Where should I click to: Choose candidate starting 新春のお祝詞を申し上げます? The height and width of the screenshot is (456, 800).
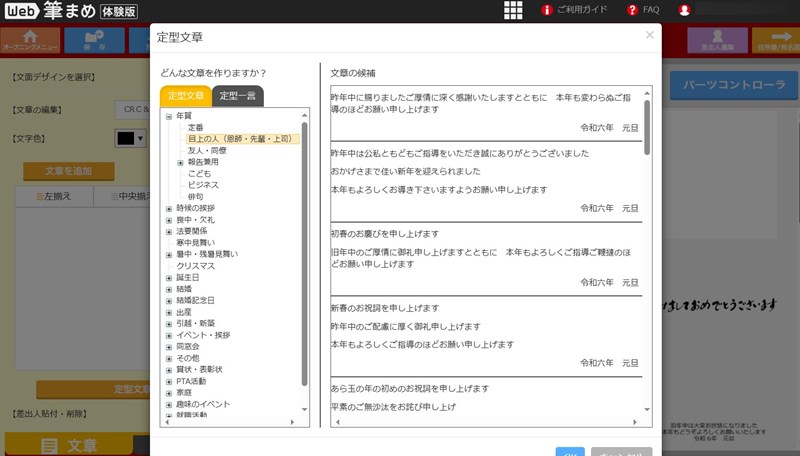pyautogui.click(x=486, y=336)
